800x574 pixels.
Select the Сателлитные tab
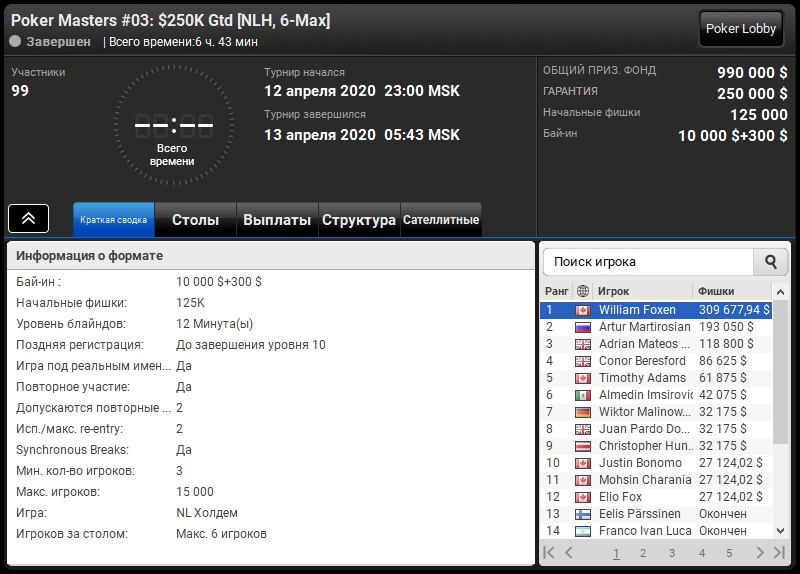[x=441, y=220]
